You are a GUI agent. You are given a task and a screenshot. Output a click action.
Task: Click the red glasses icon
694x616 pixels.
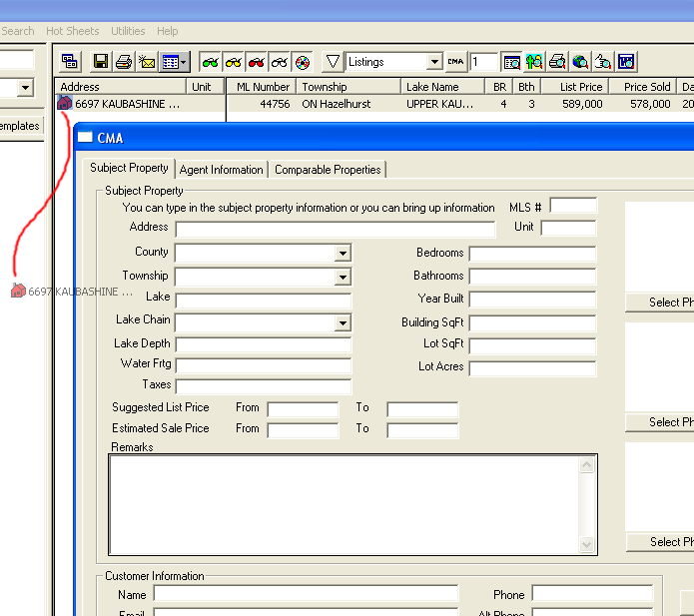tap(257, 62)
